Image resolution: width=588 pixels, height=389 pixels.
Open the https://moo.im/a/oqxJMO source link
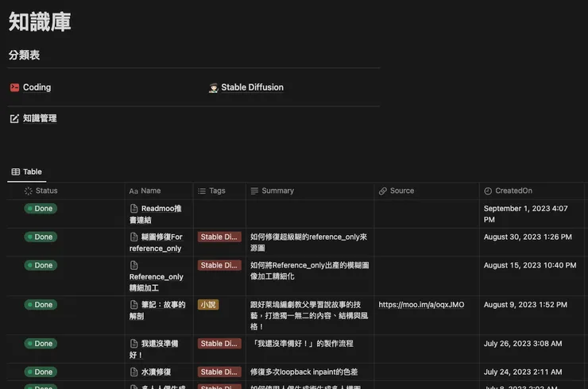click(421, 305)
